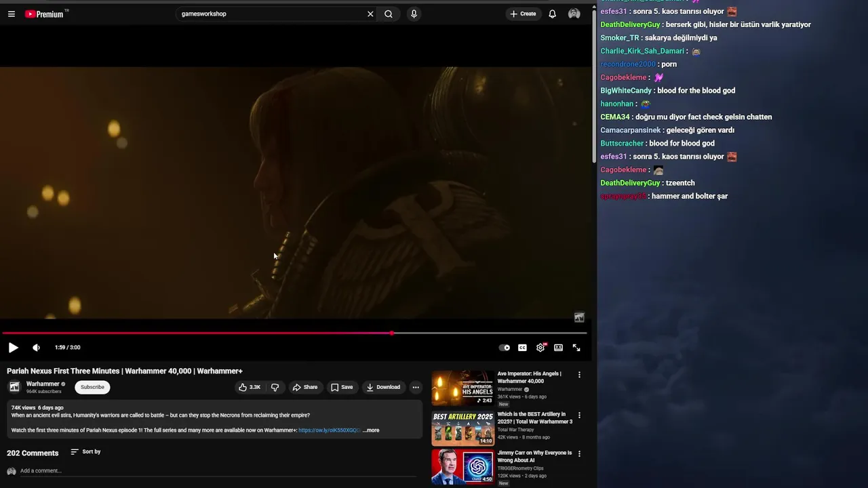Viewport: 868px width, 488px height.
Task: Click the video title Pariah Nexus text
Action: [x=125, y=371]
